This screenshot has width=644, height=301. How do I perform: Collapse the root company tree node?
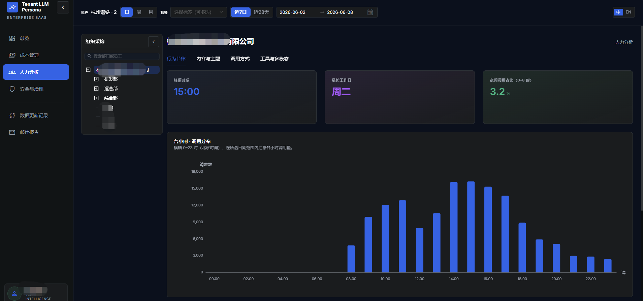(88, 70)
